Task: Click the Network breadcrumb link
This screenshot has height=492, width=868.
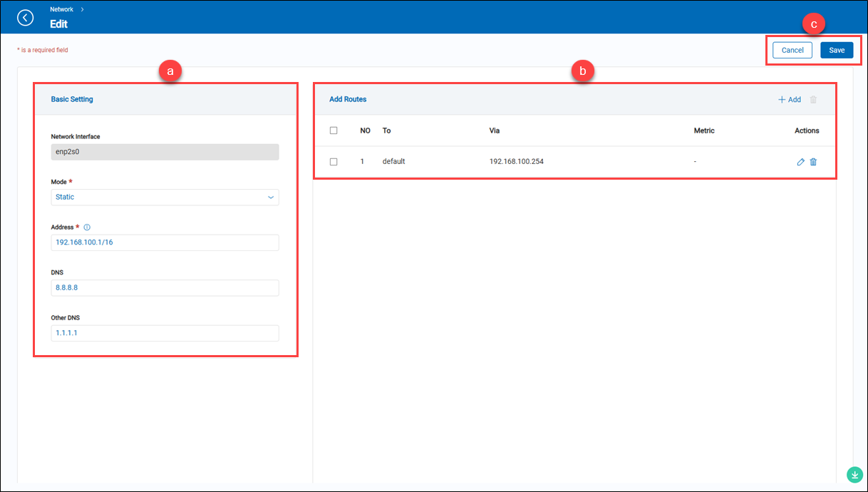Action: click(x=61, y=9)
